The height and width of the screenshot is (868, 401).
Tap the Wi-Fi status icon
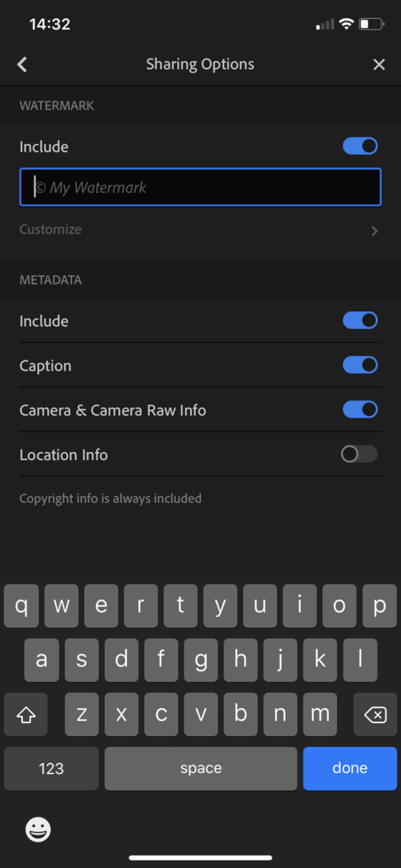pyautogui.click(x=347, y=24)
